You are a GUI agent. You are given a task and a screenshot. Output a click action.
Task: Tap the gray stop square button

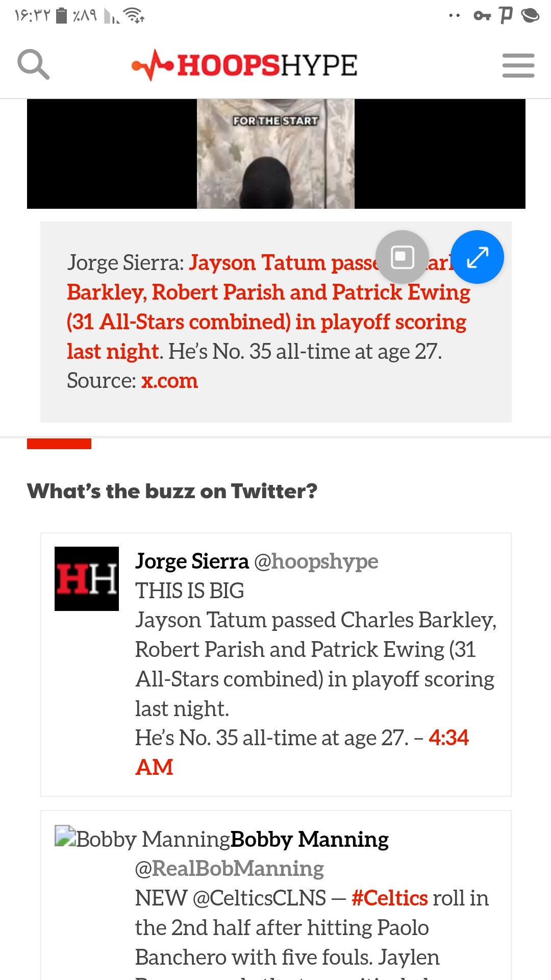click(402, 257)
